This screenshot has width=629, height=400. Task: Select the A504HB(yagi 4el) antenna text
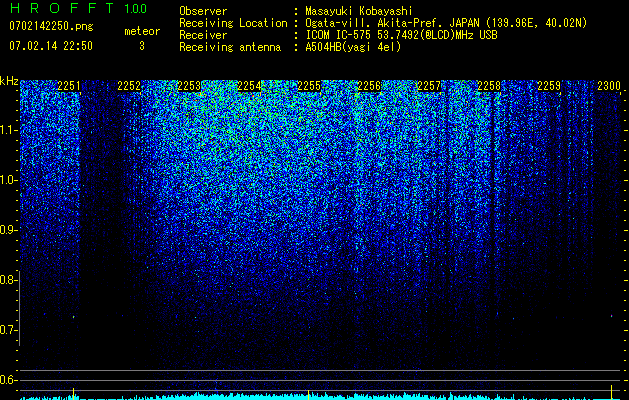pos(353,47)
